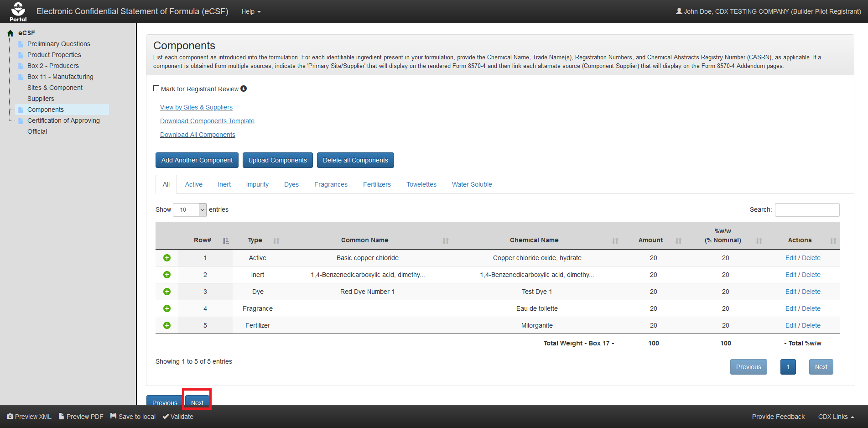Click Add Another Component button
Screen dimensions: 868x428
pyautogui.click(x=197, y=160)
